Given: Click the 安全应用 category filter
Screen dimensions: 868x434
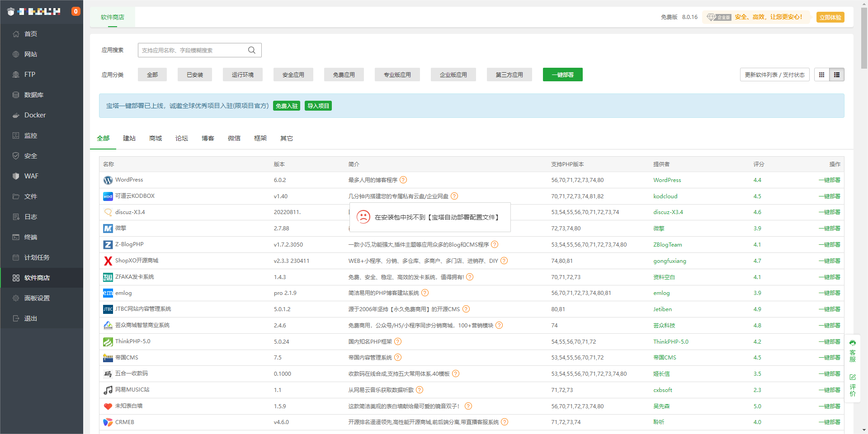Looking at the screenshot, I should (293, 75).
